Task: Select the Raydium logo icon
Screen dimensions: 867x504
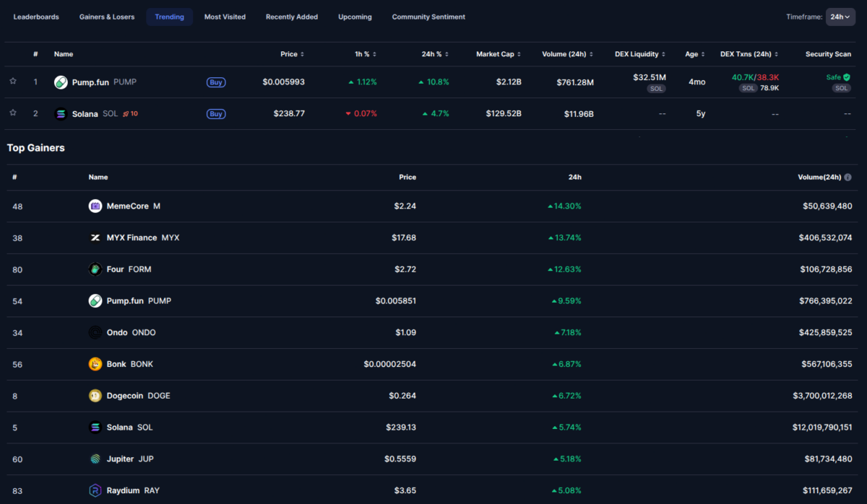Action: point(95,490)
